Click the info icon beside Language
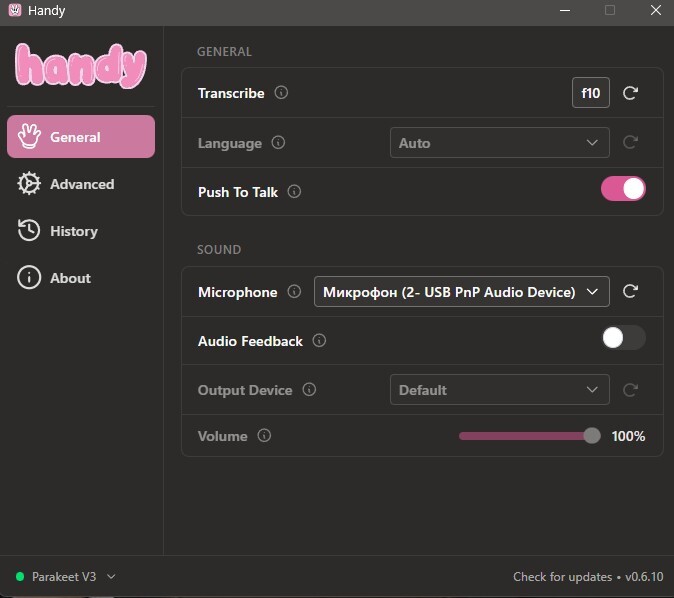 coord(278,143)
